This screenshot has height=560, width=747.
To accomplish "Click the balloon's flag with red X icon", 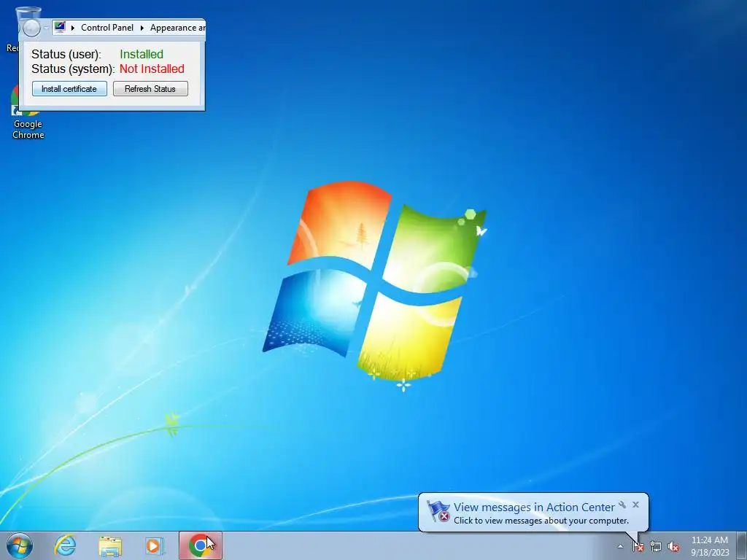I will (x=438, y=511).
